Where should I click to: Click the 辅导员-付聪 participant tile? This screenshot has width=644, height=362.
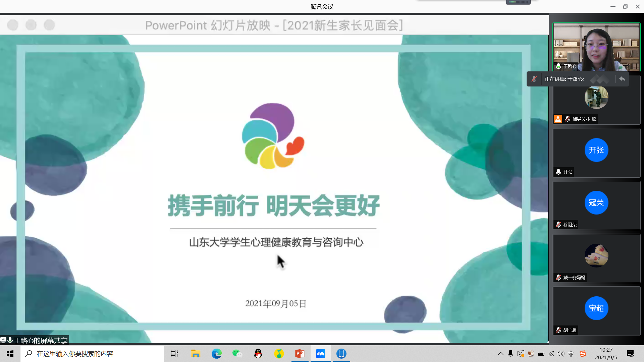pyautogui.click(x=596, y=101)
